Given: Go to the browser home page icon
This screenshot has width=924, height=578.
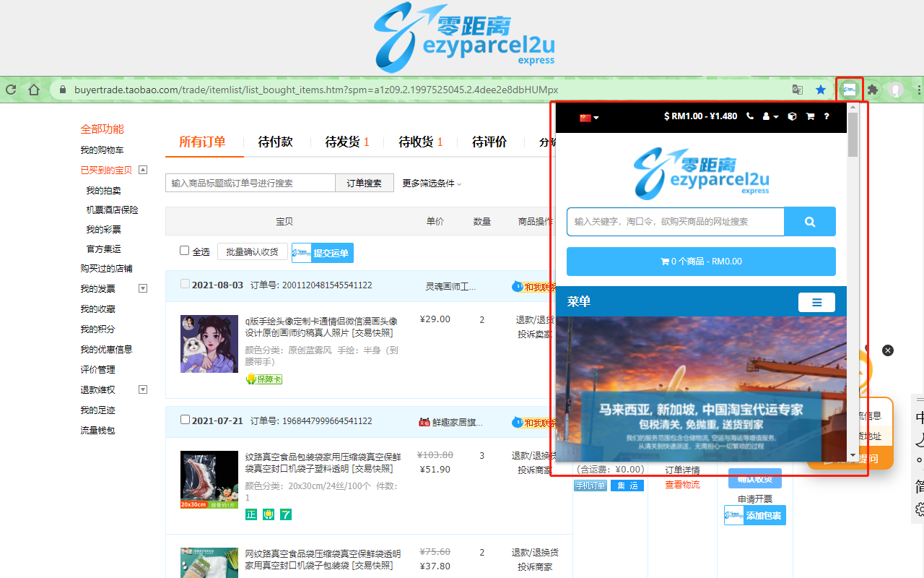Looking at the screenshot, I should 34,90.
